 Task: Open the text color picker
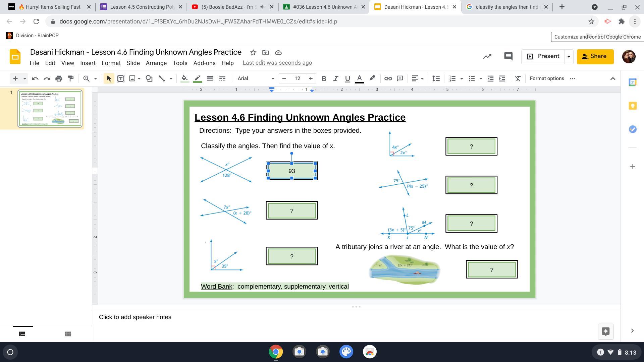[360, 78]
